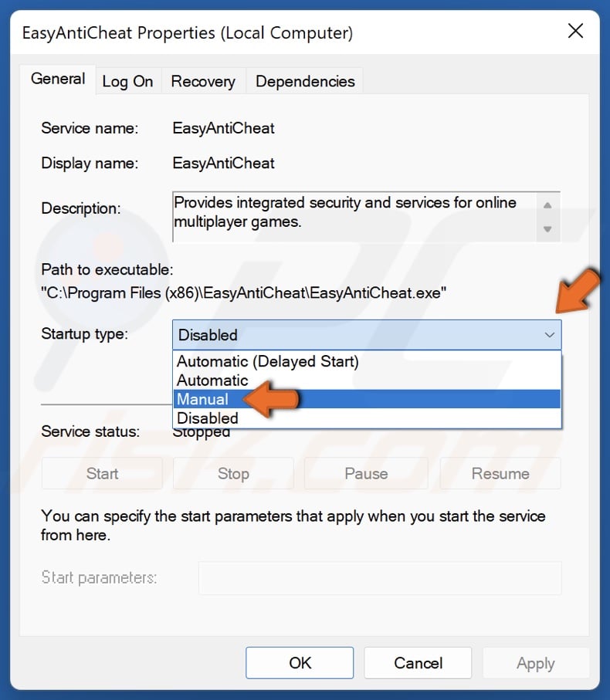The width and height of the screenshot is (610, 700).
Task: Click the Pause button
Action: click(366, 473)
